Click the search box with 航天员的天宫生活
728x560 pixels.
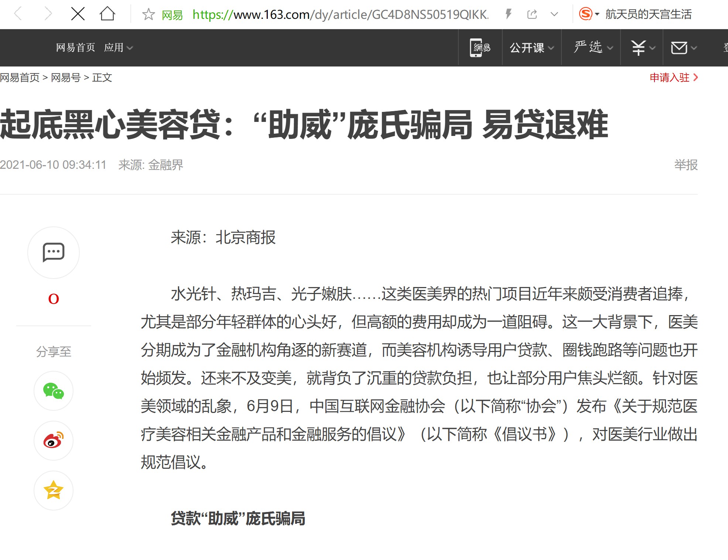click(649, 14)
